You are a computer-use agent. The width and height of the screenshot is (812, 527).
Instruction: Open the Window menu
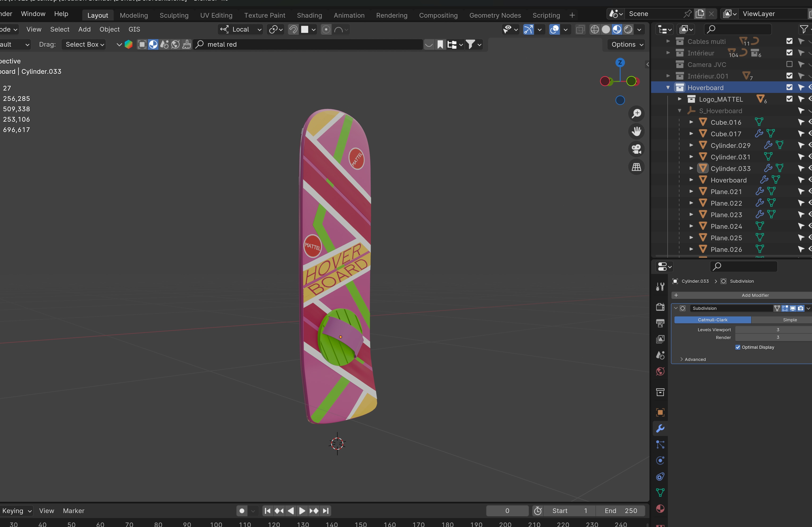tap(33, 14)
